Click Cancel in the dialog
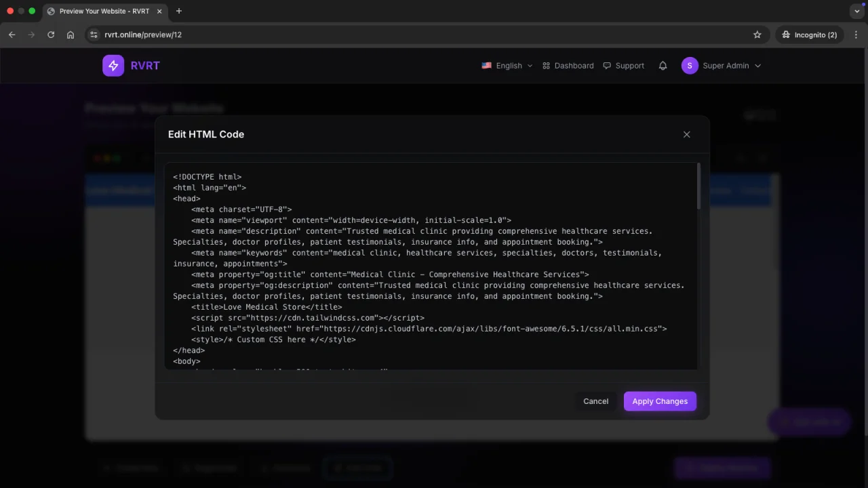 (x=596, y=401)
